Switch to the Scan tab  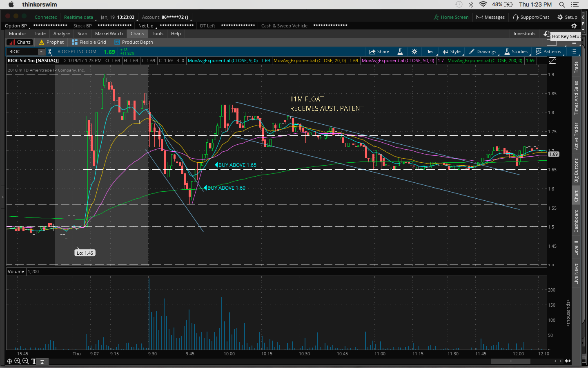[82, 34]
